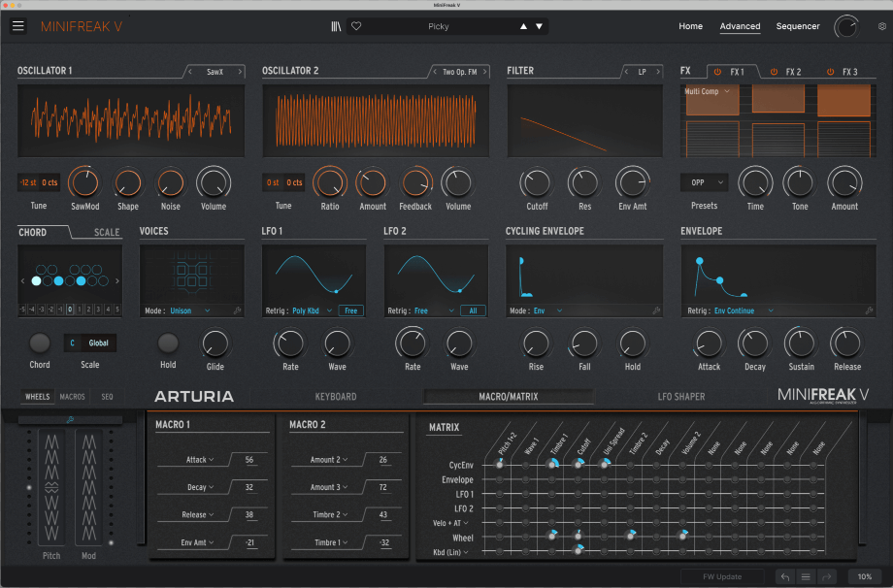Open Voices Mode Unison dropdown
The width and height of the screenshot is (893, 588).
(190, 310)
